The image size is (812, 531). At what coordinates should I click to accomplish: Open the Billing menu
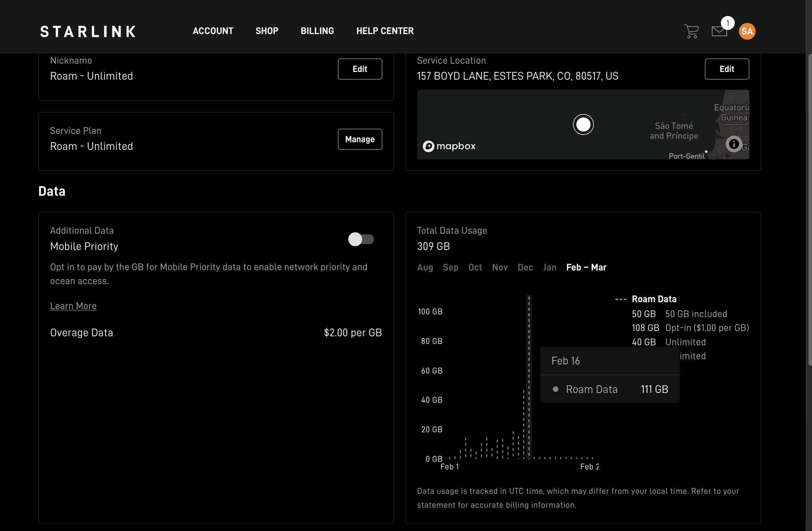click(317, 31)
